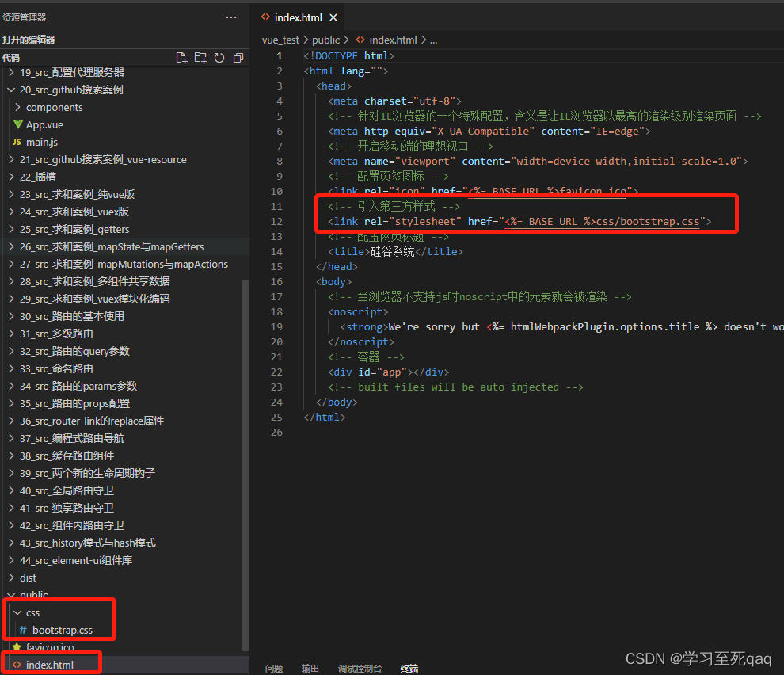Click the New Folder icon in explorer header

[x=200, y=58]
